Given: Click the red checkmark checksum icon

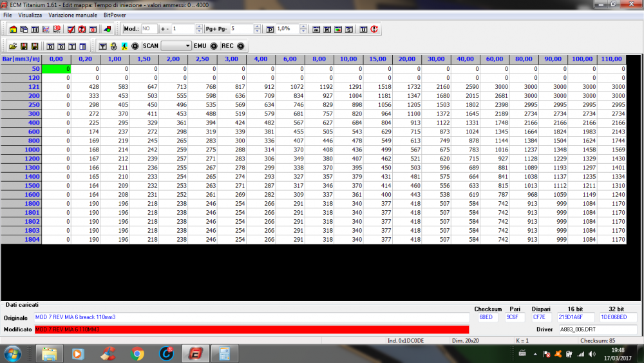Looking at the screenshot, I should (71, 29).
